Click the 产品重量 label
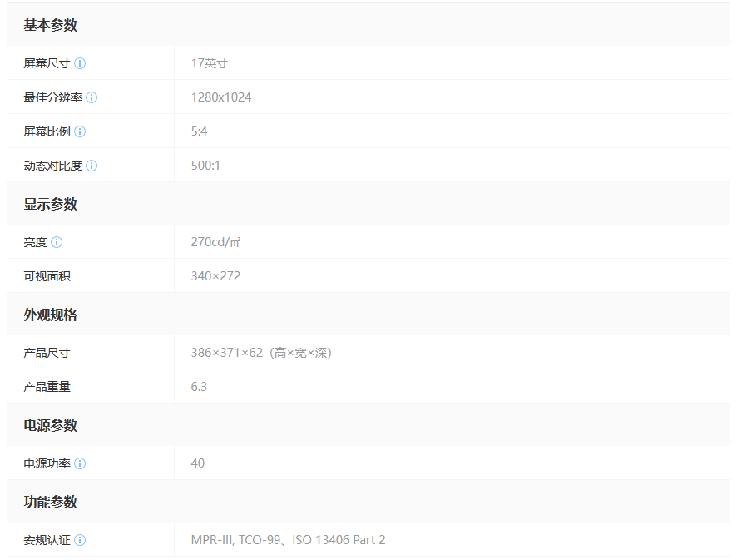Viewport: 737px width, 560px height. pos(47,387)
